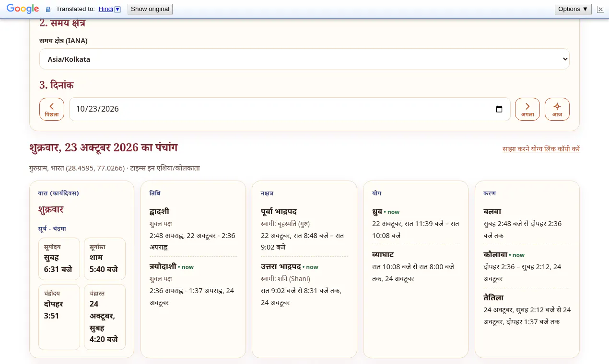Image resolution: width=609 pixels, height=364 pixels.
Task: Click the समय क्षेत्र (IANA) label
Action: (x=63, y=41)
